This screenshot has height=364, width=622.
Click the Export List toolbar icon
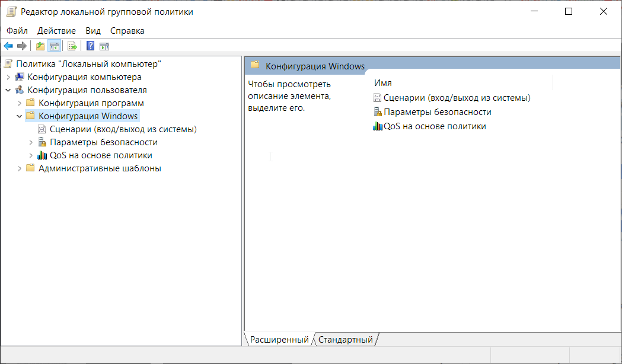(72, 46)
